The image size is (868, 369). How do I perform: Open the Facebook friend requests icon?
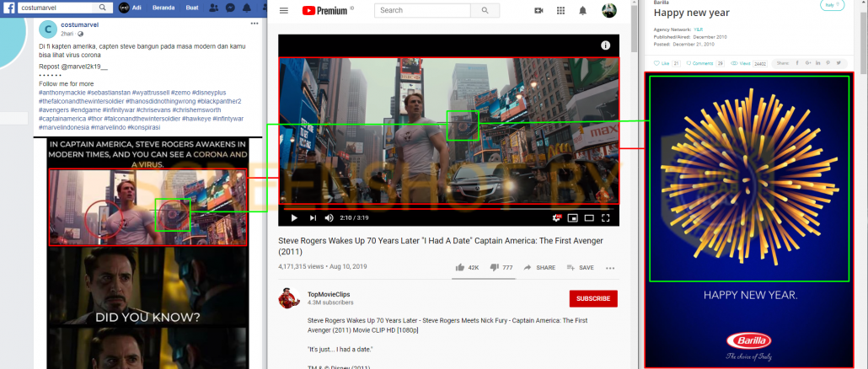point(214,8)
